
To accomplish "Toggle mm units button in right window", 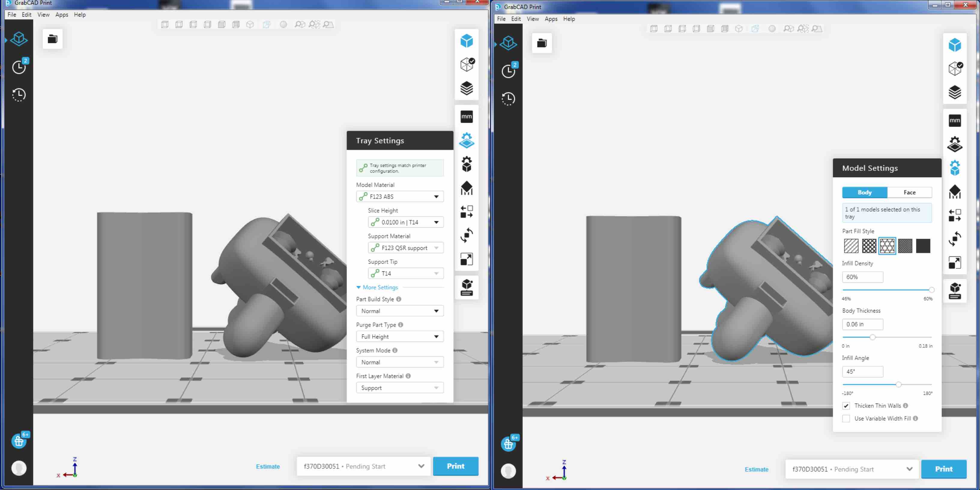I will click(x=954, y=121).
